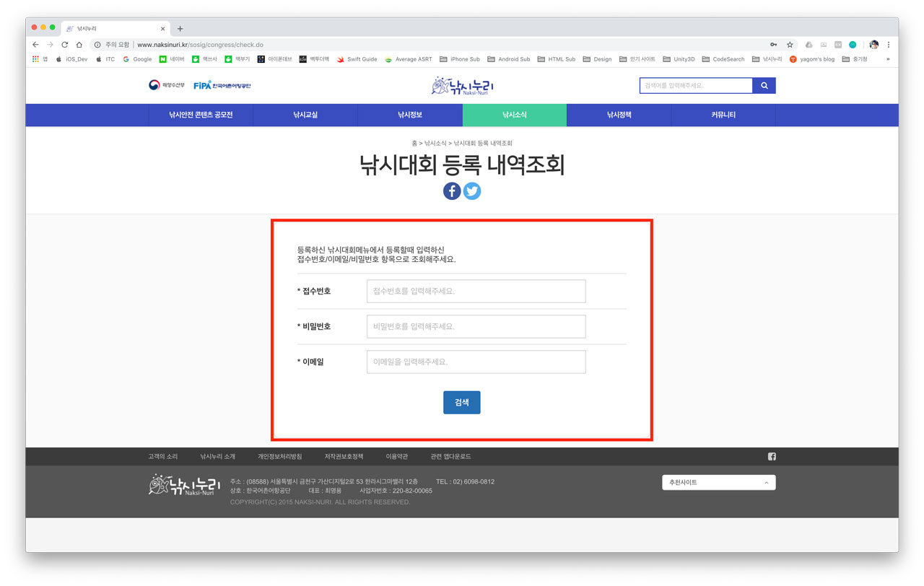Click the search magnifier icon in the header
924x586 pixels.
click(x=764, y=85)
